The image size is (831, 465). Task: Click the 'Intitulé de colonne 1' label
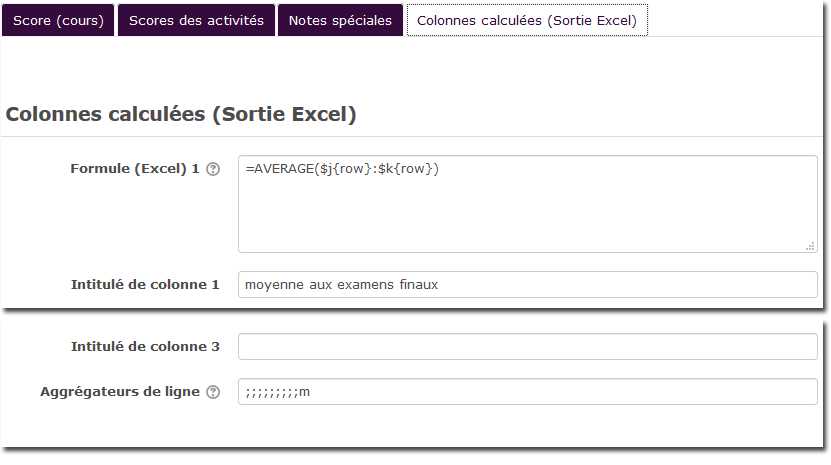[145, 285]
